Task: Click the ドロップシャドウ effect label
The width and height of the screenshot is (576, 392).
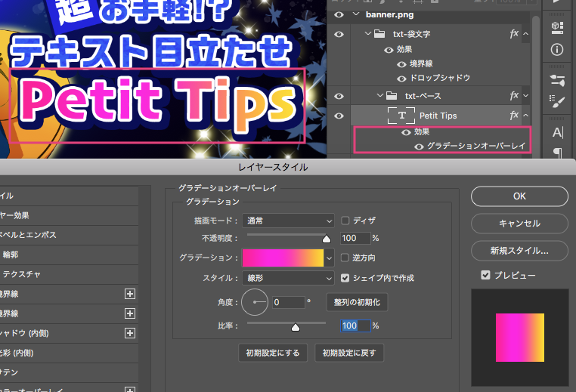Action: point(440,78)
